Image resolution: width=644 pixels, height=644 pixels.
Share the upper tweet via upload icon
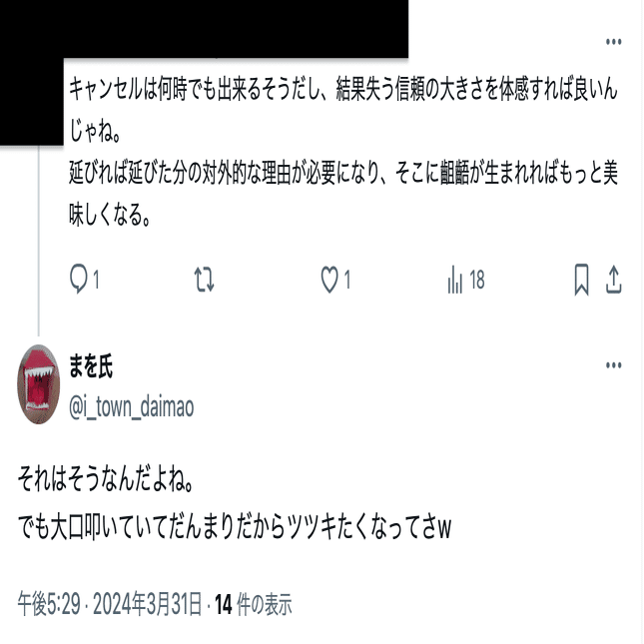click(x=614, y=280)
